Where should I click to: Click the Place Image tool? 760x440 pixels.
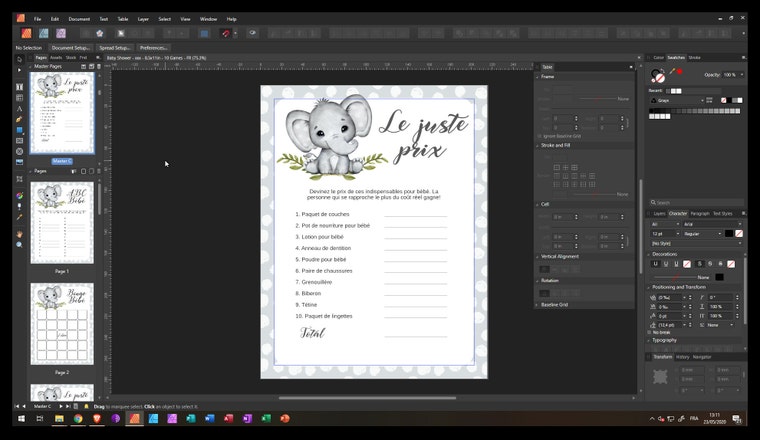[x=19, y=162]
